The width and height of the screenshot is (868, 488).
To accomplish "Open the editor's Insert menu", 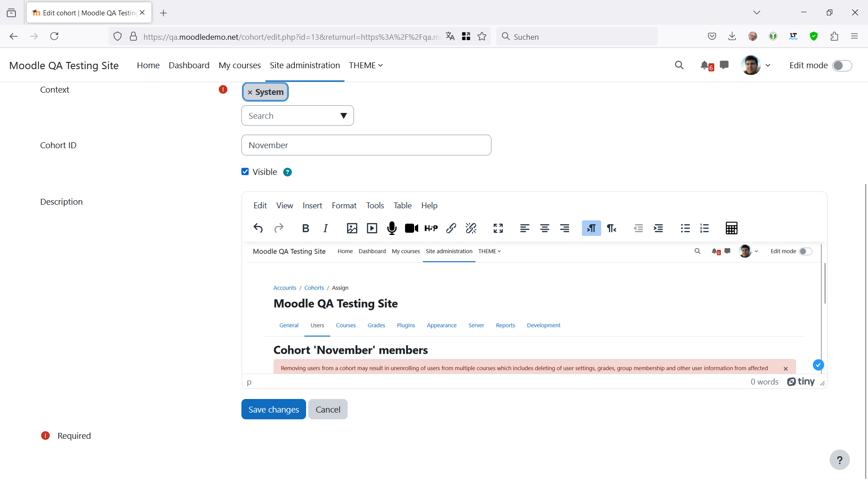I will [x=312, y=206].
